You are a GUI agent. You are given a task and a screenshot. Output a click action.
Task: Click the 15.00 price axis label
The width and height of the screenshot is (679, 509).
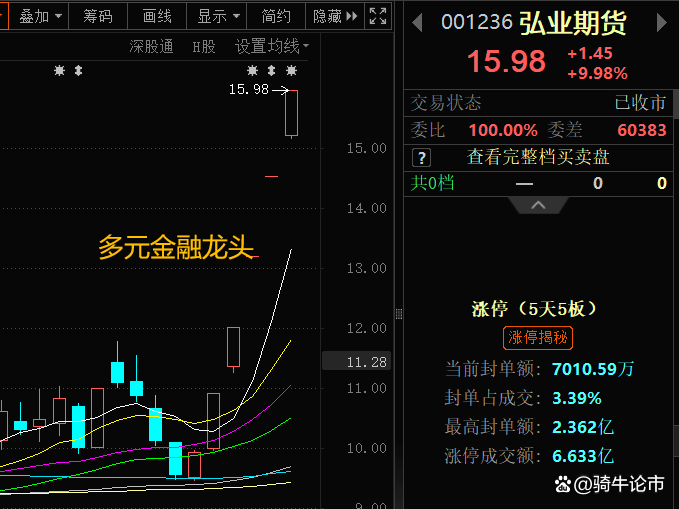[x=366, y=149]
